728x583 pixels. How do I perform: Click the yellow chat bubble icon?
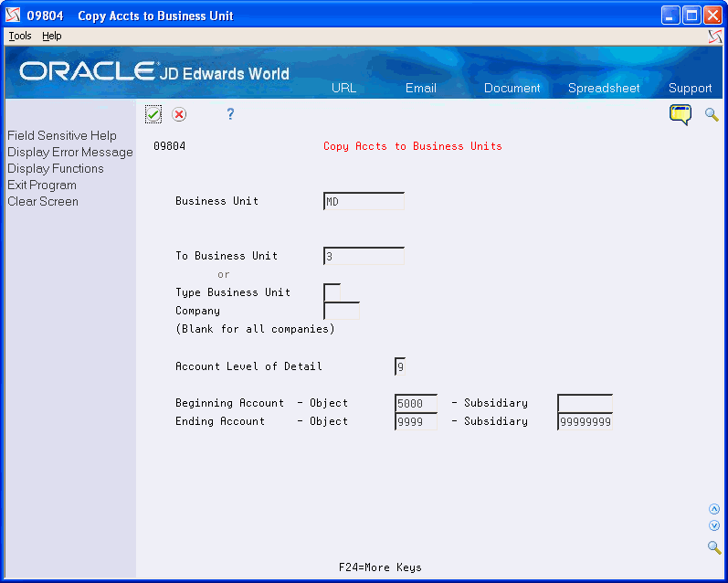(681, 114)
